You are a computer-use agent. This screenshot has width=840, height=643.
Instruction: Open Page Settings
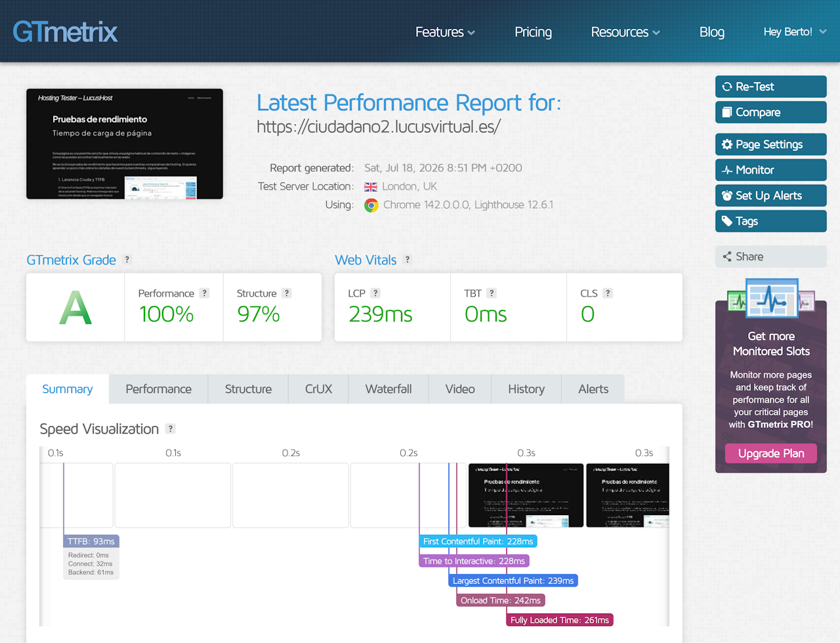click(771, 144)
